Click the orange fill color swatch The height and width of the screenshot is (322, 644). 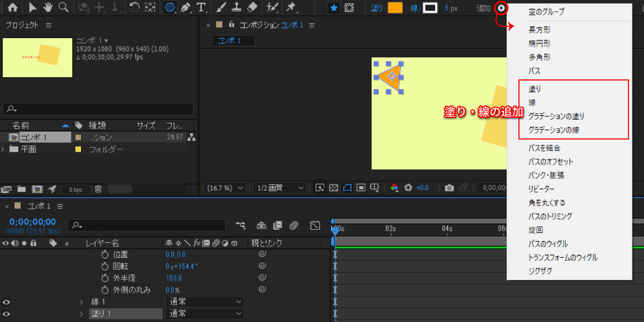coord(395,8)
